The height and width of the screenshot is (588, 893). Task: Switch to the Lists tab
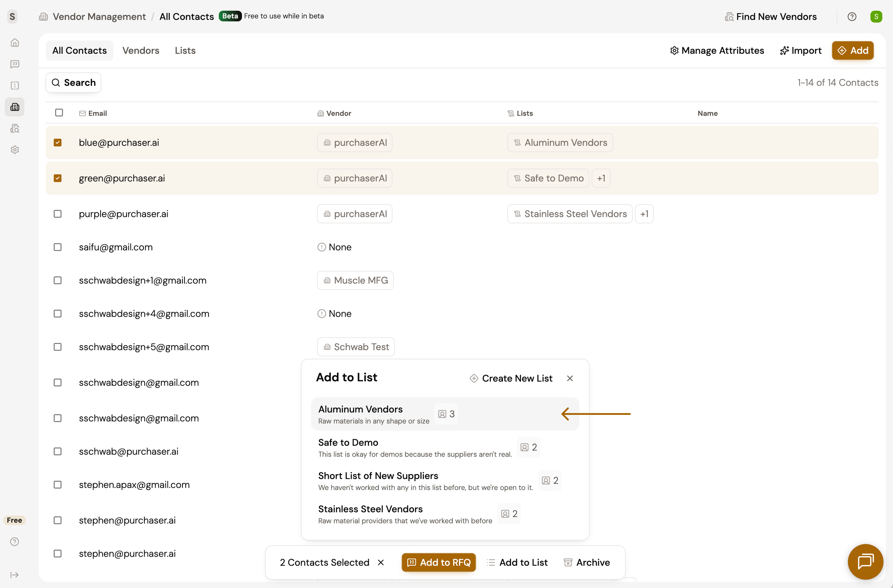pyautogui.click(x=185, y=51)
